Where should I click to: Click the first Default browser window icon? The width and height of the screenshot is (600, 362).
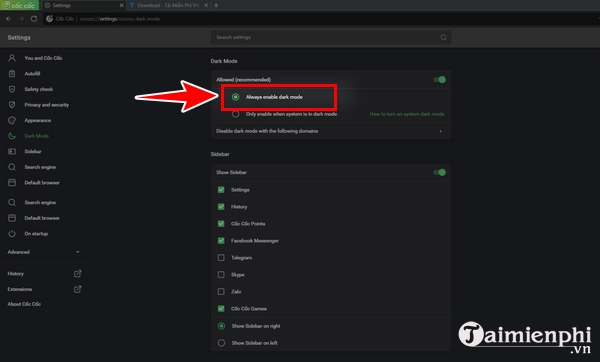click(12, 183)
